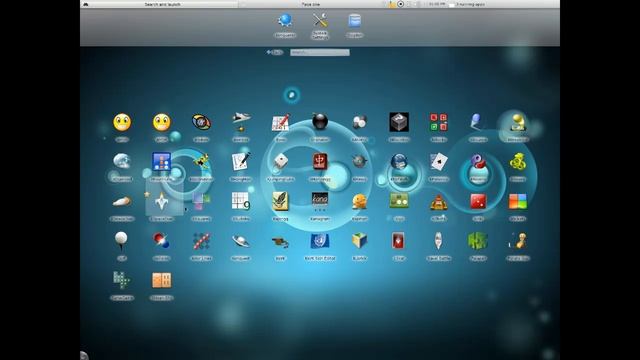Switch to Search and launch tab
The height and width of the screenshot is (360, 640).
point(162,4)
